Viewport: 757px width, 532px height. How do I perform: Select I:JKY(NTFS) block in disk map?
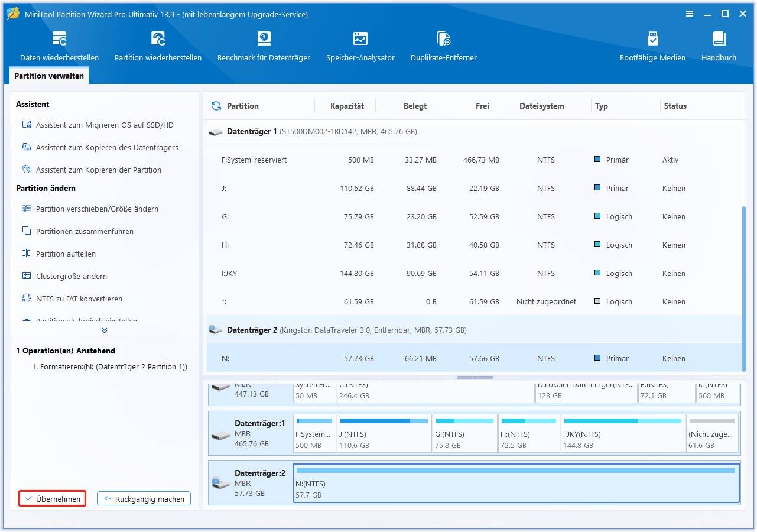[x=623, y=433]
